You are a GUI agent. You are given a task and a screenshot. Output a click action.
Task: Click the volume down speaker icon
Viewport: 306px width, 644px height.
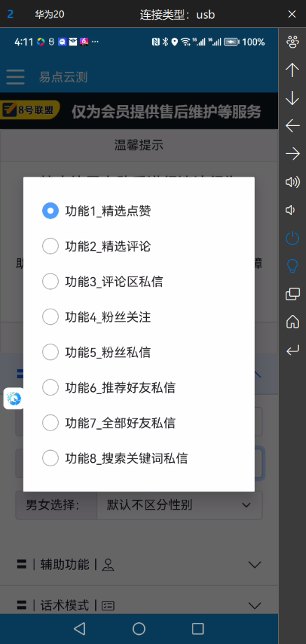(291, 210)
